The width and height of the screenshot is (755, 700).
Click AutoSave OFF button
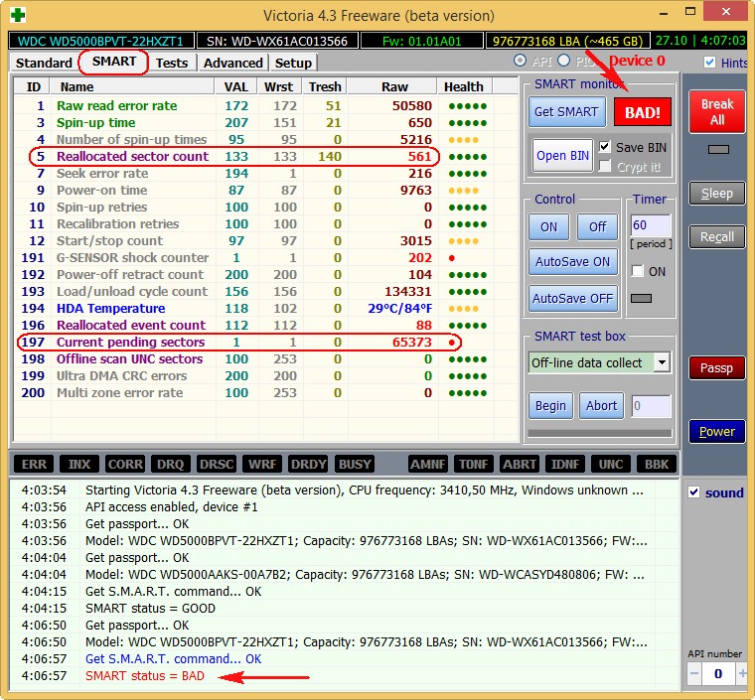572,299
